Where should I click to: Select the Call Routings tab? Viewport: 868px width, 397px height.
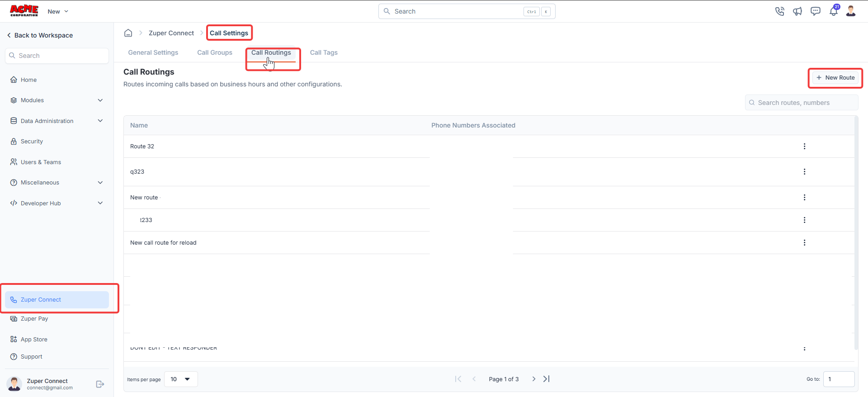(271, 53)
